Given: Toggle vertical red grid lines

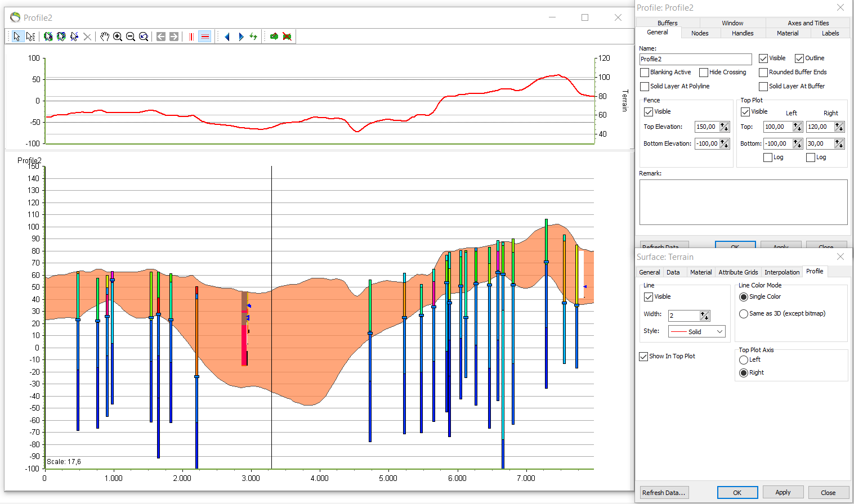Looking at the screenshot, I should click(x=191, y=37).
